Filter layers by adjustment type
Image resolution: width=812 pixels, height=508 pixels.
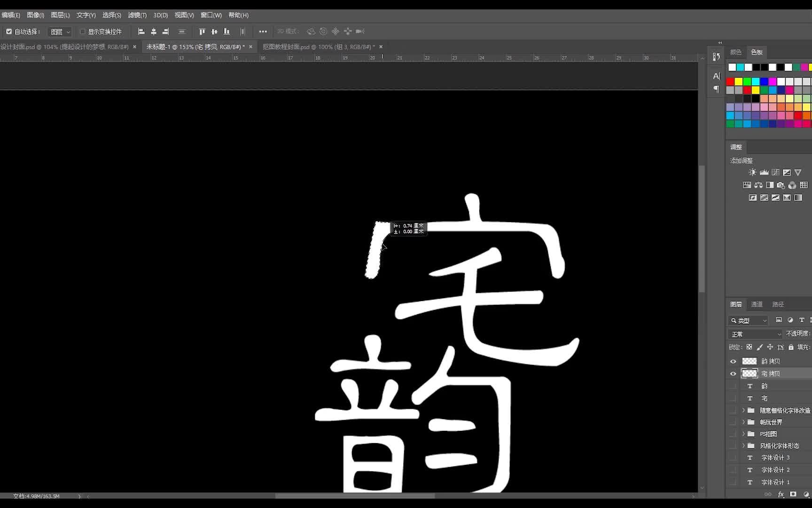click(x=790, y=320)
